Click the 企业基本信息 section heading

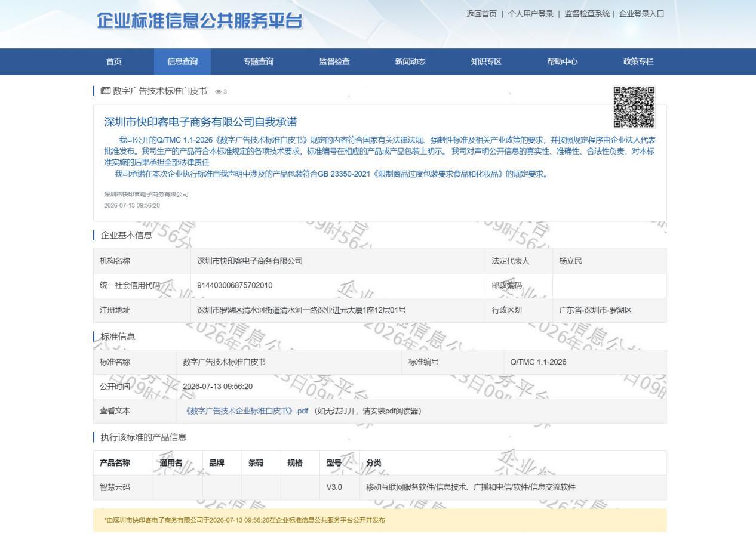127,235
